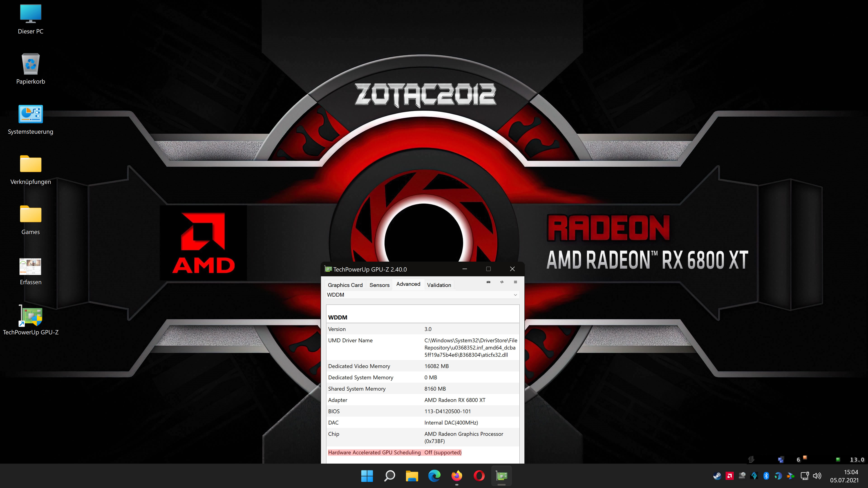Click the Bluetooth tray icon

click(766, 476)
